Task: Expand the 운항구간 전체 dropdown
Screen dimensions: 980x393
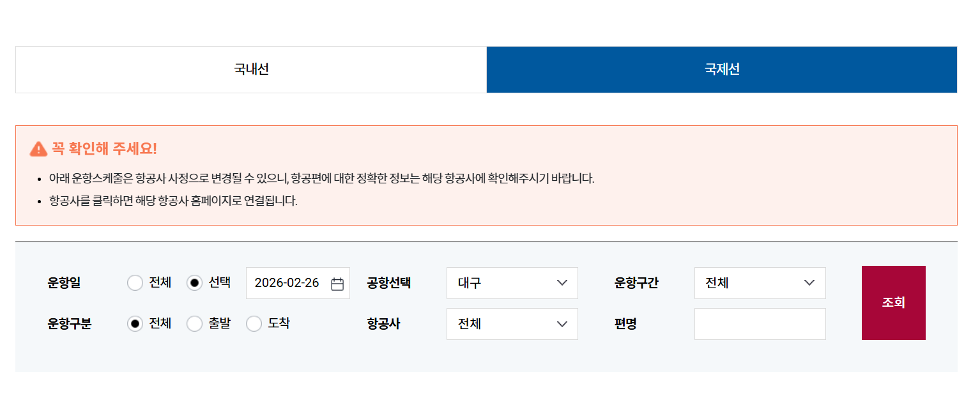Action: [x=760, y=283]
